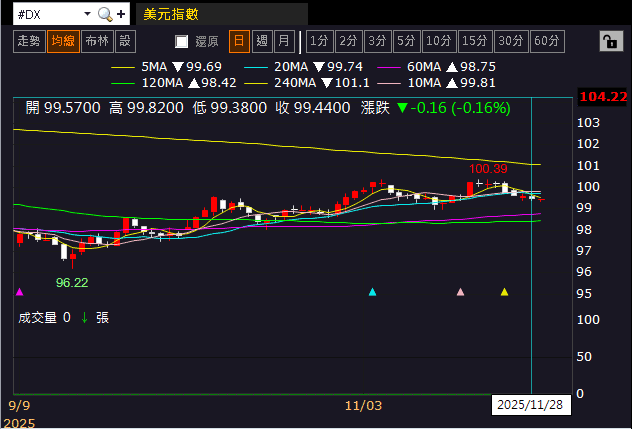Click the 美元指數 title tab

[222, 15]
